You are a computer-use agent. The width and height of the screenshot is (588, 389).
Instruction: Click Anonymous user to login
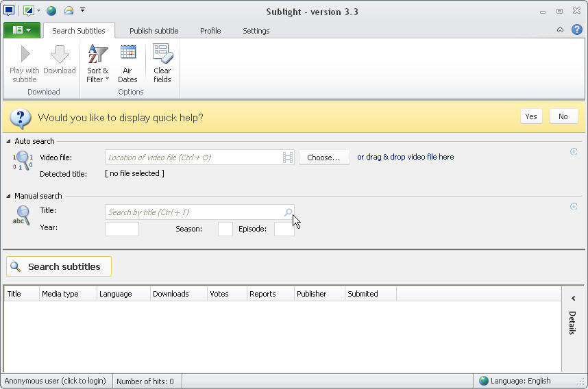pyautogui.click(x=56, y=381)
